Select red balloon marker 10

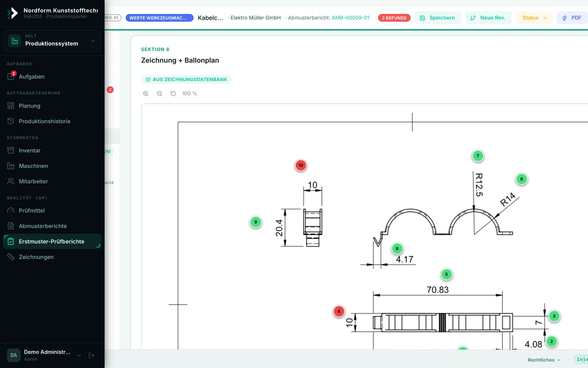pos(301,165)
